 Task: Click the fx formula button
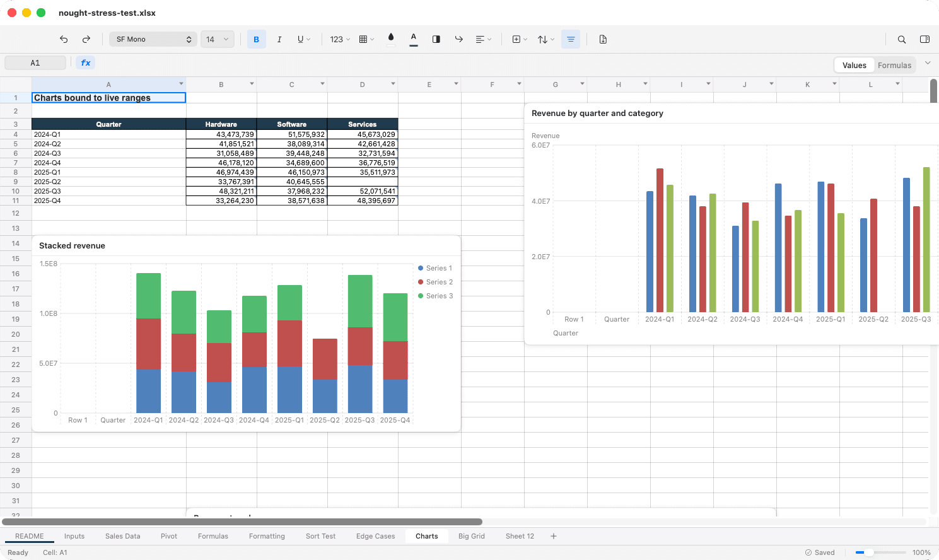coord(86,63)
